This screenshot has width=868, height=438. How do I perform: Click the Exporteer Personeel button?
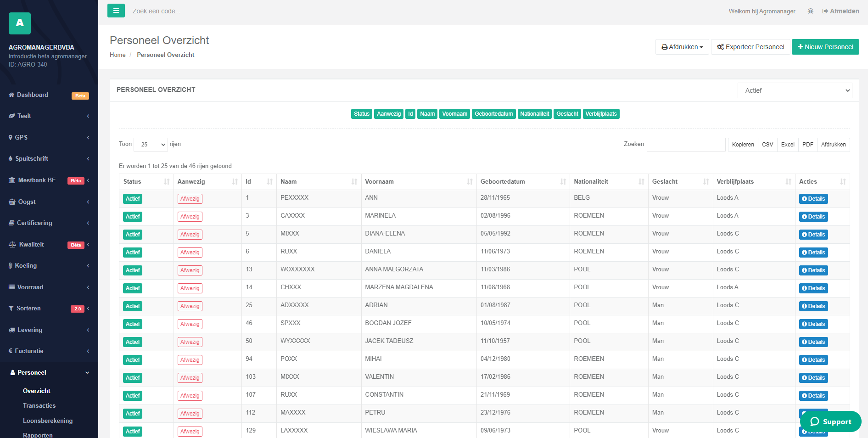[750, 47]
